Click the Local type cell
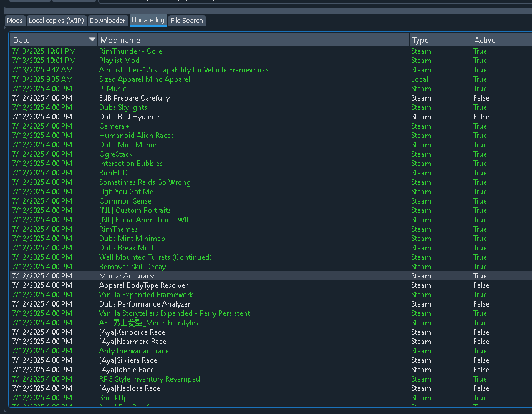The height and width of the screenshot is (414, 532). click(420, 79)
